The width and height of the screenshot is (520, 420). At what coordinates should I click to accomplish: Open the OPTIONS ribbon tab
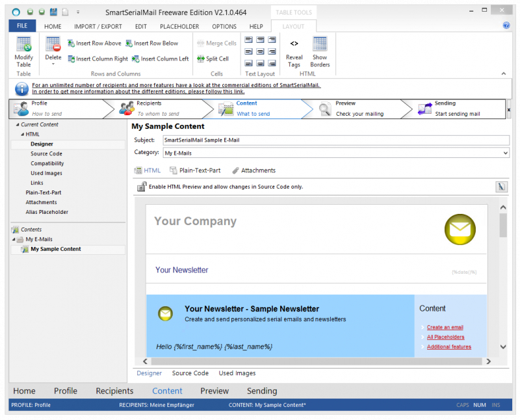224,27
